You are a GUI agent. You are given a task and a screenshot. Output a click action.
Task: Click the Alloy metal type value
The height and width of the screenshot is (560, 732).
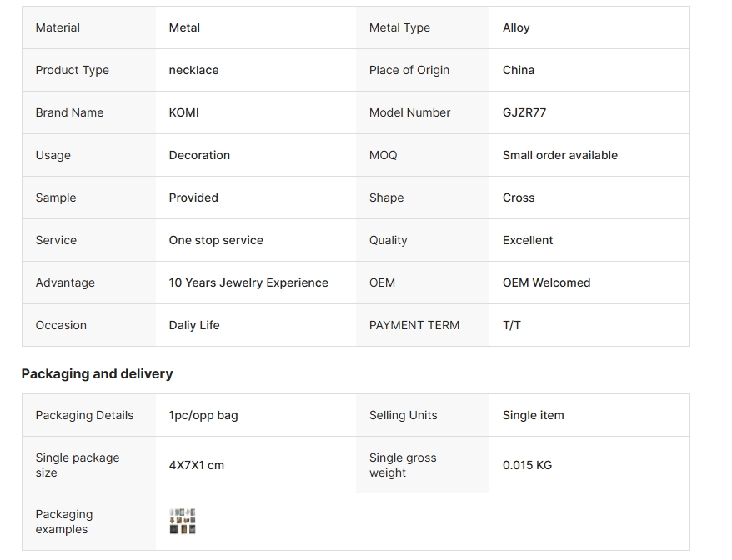click(515, 27)
